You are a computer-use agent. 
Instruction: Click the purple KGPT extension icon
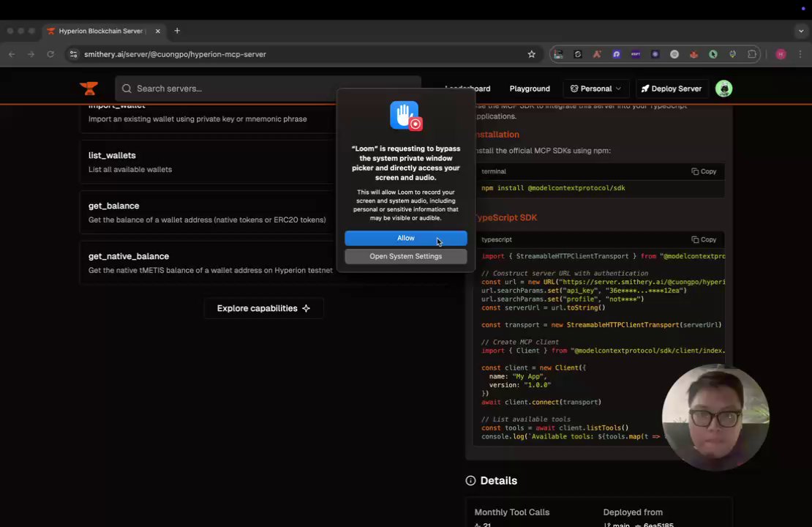click(x=636, y=54)
